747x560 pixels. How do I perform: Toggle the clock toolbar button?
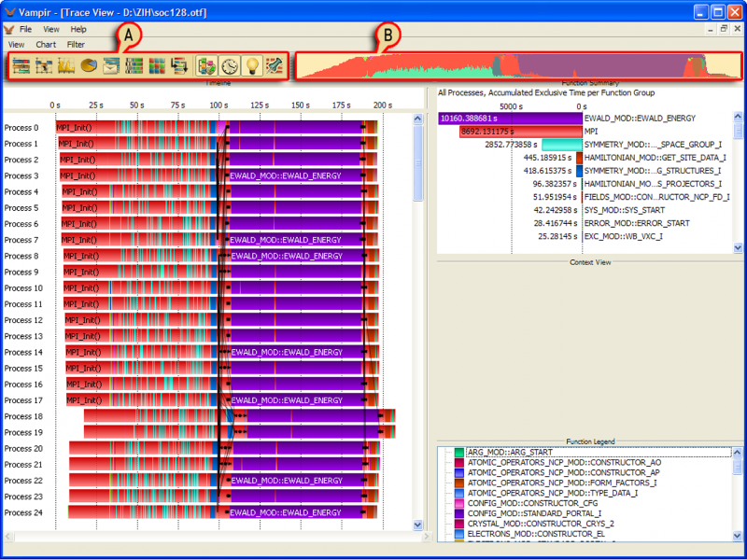[229, 65]
